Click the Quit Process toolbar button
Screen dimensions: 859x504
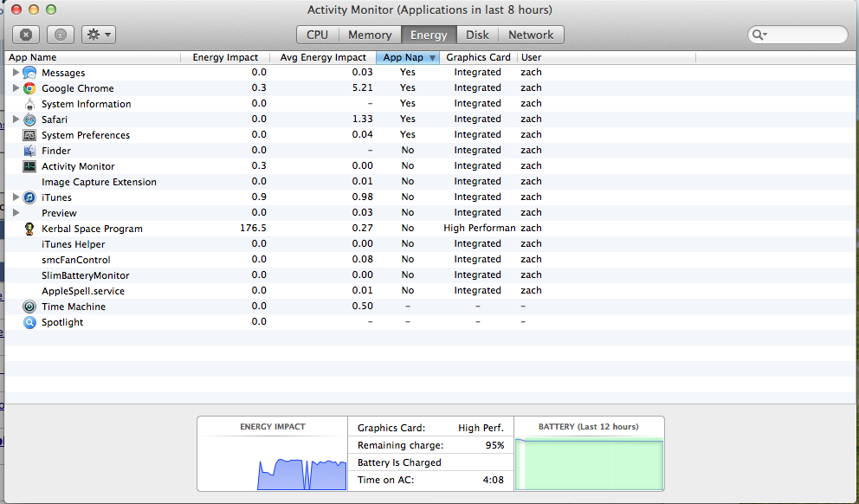[x=26, y=35]
